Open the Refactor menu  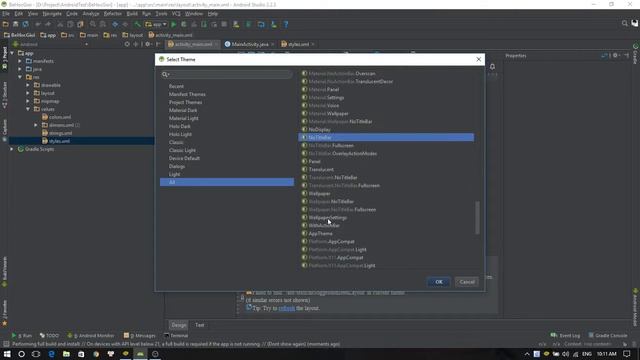pyautogui.click(x=113, y=14)
